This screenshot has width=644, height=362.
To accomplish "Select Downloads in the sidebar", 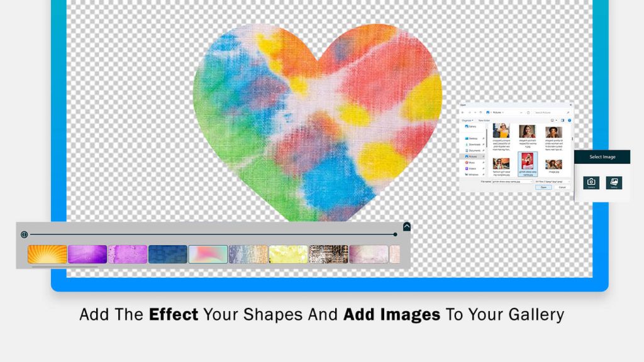I will pyautogui.click(x=472, y=144).
